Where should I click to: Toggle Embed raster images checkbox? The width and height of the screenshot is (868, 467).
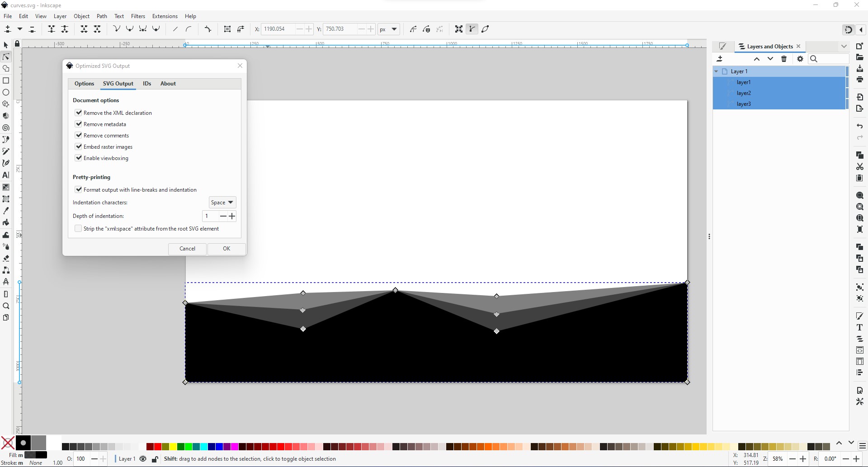click(79, 146)
